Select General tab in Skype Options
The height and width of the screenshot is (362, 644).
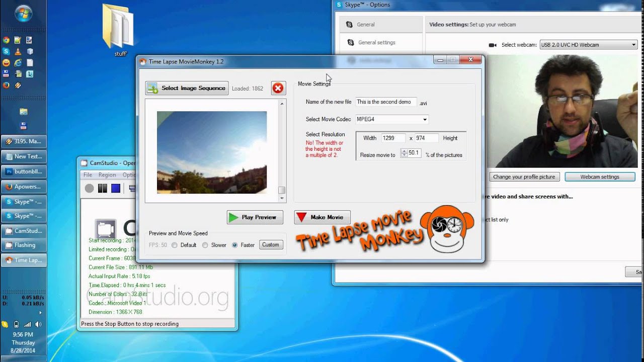pos(380,25)
